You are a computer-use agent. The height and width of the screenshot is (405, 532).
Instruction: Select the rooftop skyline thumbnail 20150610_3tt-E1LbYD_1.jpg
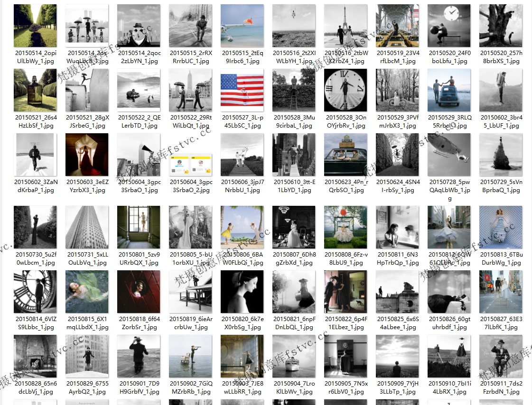[x=294, y=155]
